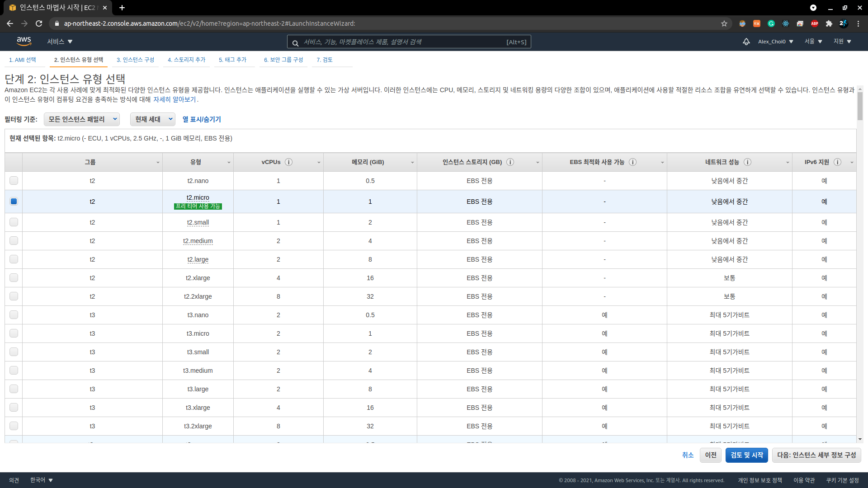Click the network performance info icon
The height and width of the screenshot is (488, 868).
(x=747, y=162)
